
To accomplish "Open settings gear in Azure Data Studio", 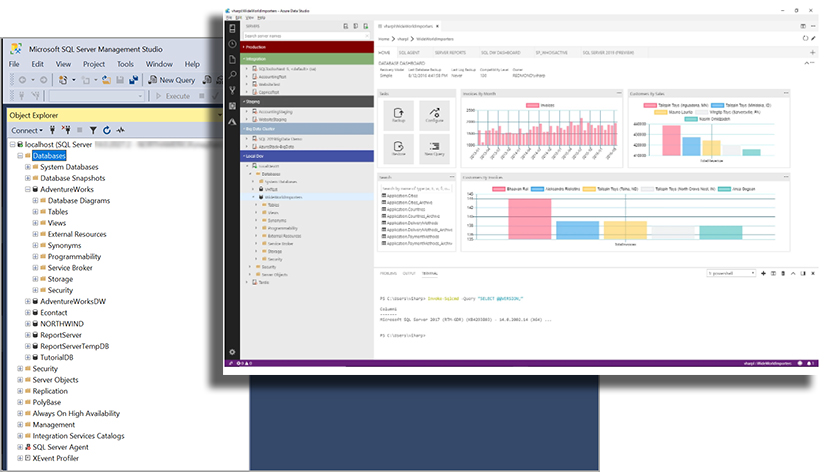I will point(232,352).
